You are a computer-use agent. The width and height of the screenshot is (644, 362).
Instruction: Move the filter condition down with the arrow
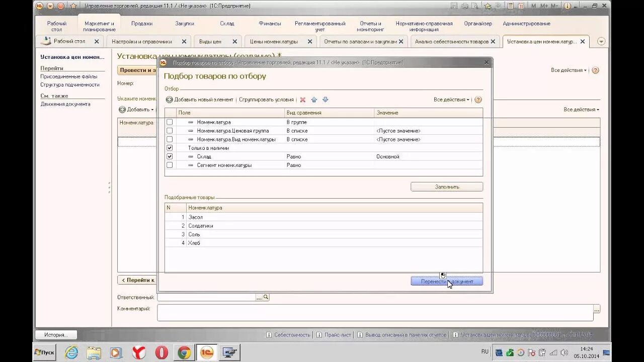point(325,100)
